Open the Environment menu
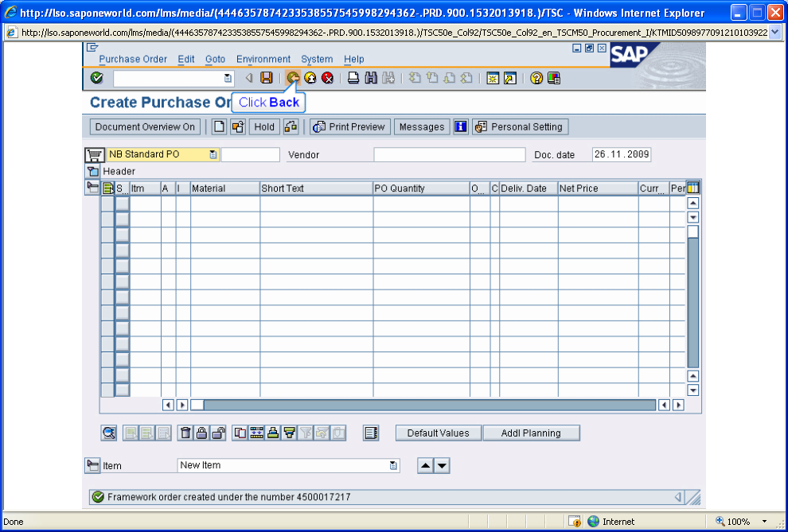The height and width of the screenshot is (532, 788). click(x=263, y=59)
